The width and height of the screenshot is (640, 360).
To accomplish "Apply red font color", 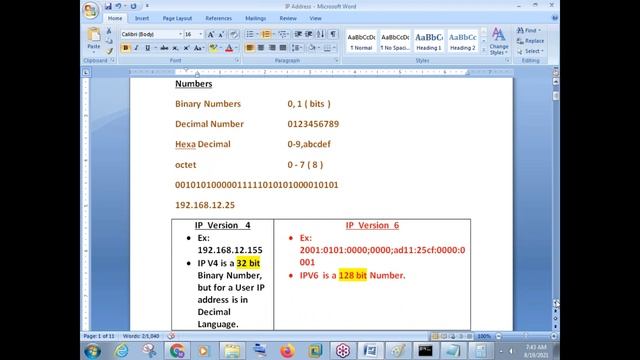I will pos(229,48).
